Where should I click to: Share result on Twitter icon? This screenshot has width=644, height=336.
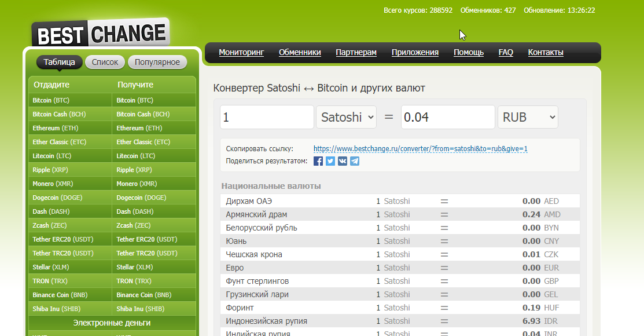(x=330, y=161)
